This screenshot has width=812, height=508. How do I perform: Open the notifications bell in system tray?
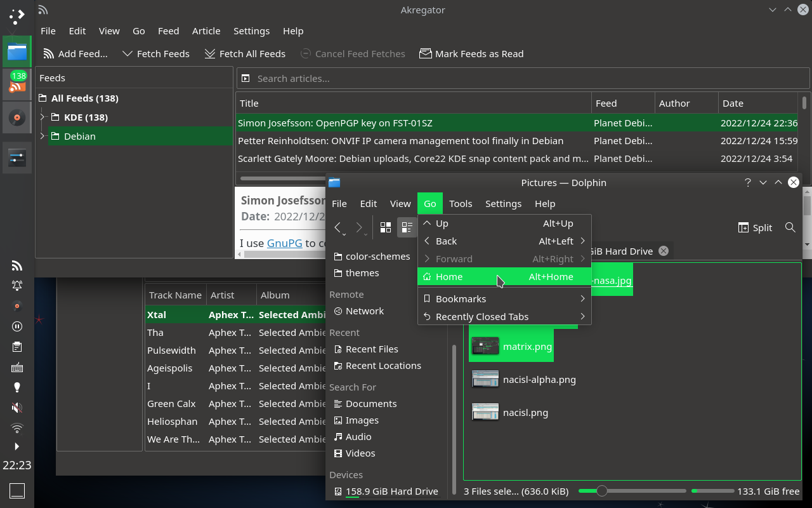click(17, 286)
